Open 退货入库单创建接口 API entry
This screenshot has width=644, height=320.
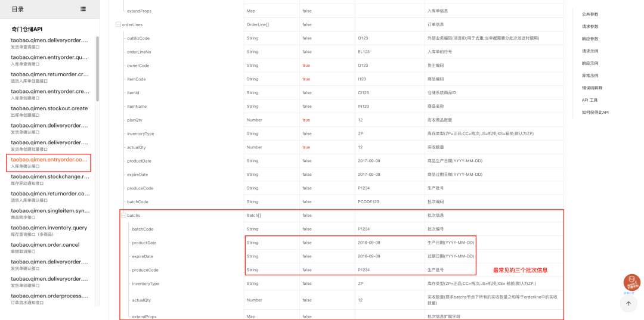point(49,77)
